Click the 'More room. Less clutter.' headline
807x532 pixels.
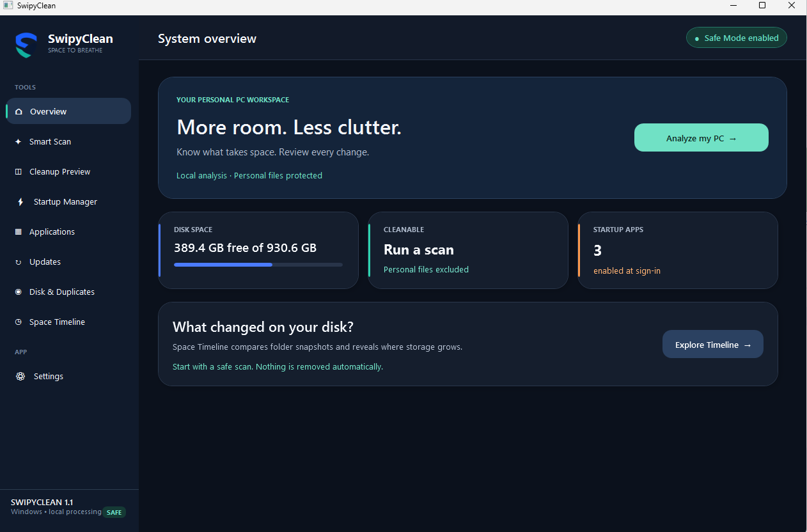pyautogui.click(x=289, y=127)
